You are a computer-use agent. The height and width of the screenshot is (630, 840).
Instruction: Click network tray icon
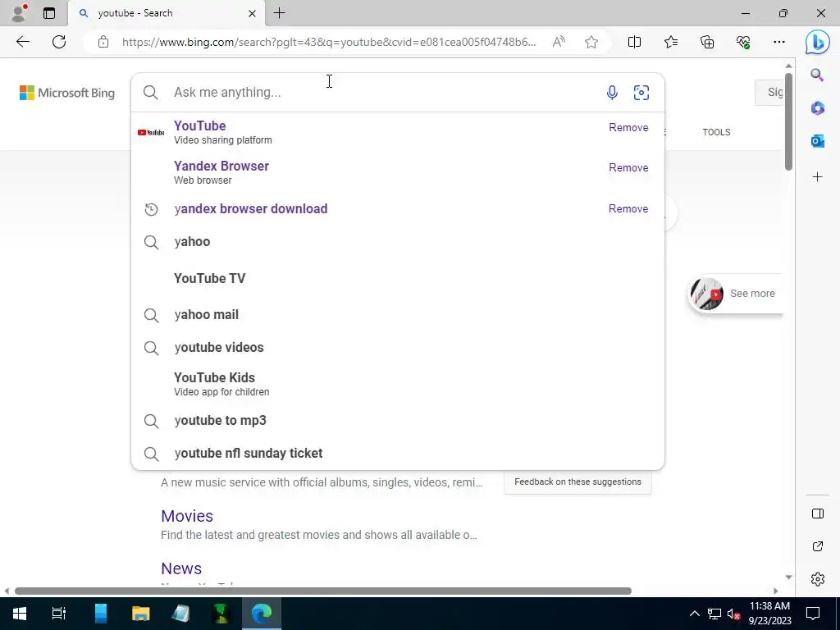714,614
